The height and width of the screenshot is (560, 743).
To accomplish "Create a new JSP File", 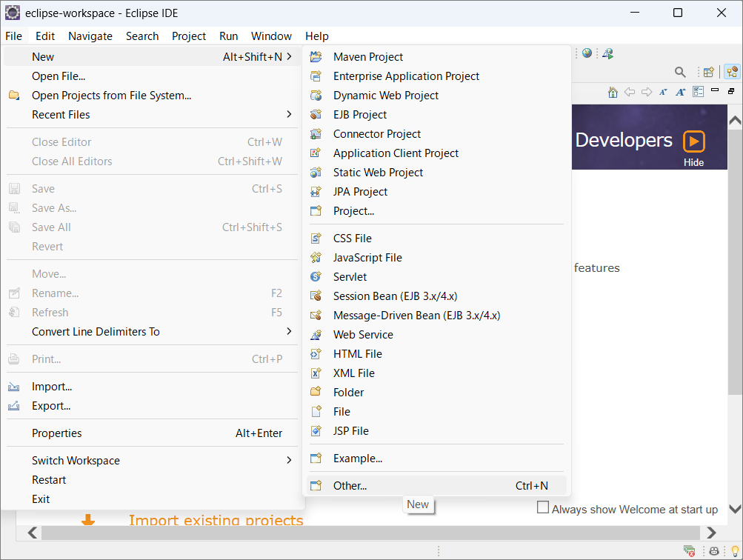I will coord(436,431).
